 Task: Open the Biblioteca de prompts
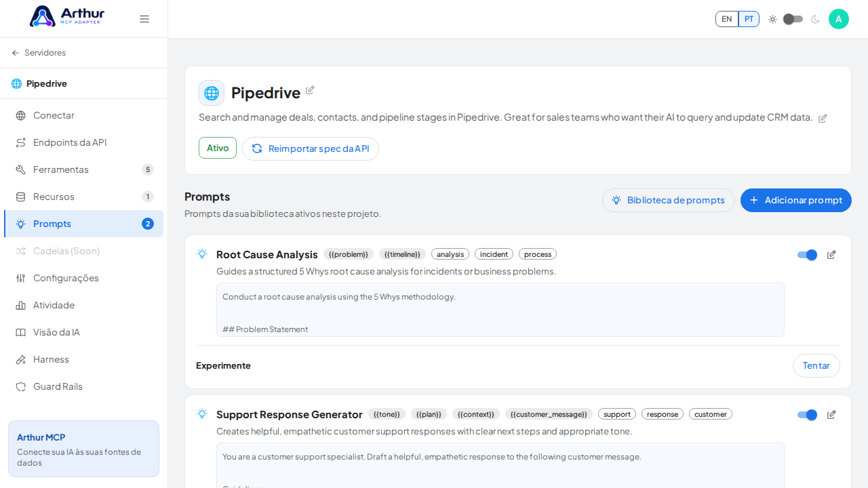click(669, 200)
